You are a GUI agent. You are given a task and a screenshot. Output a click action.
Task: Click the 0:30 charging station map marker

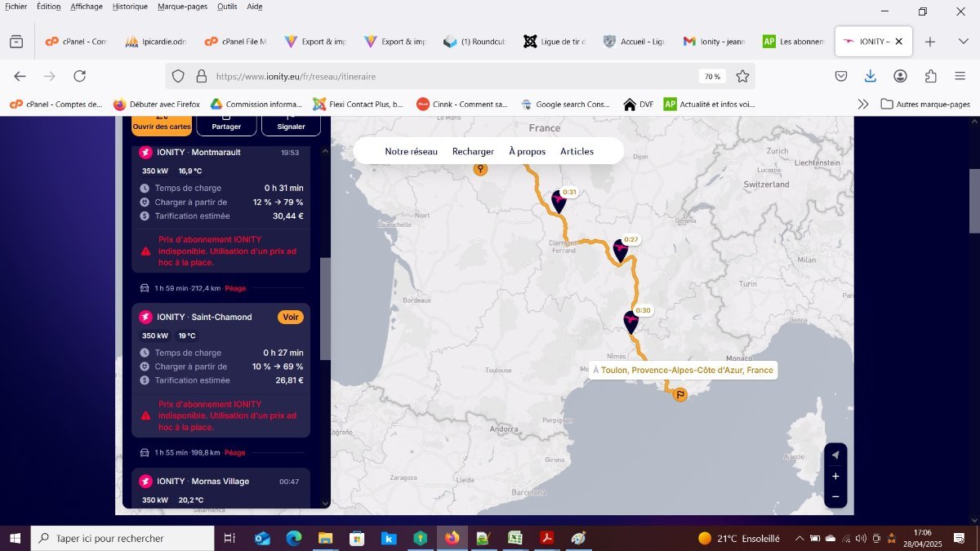click(x=630, y=322)
